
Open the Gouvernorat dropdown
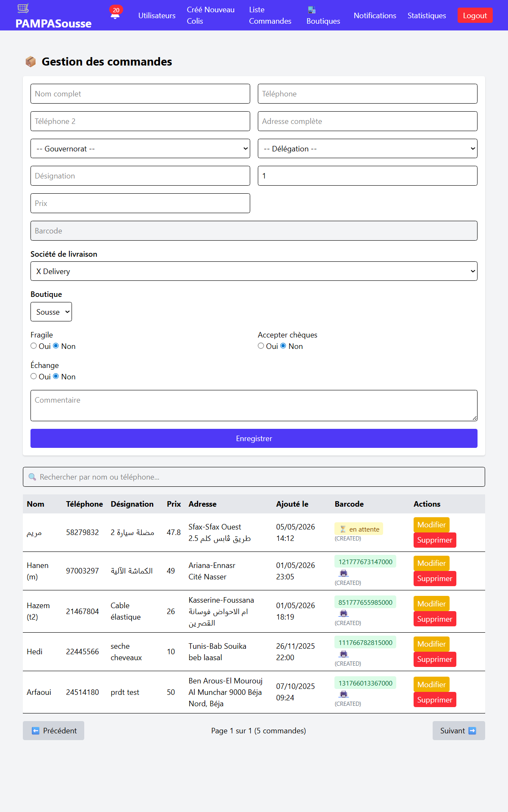140,148
